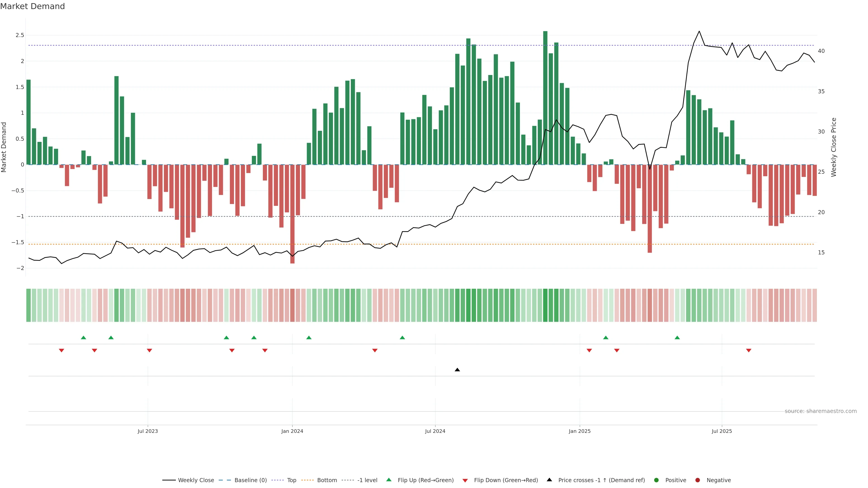Click the first green heat strip cell
This screenshot has height=488, width=868.
coord(28,305)
